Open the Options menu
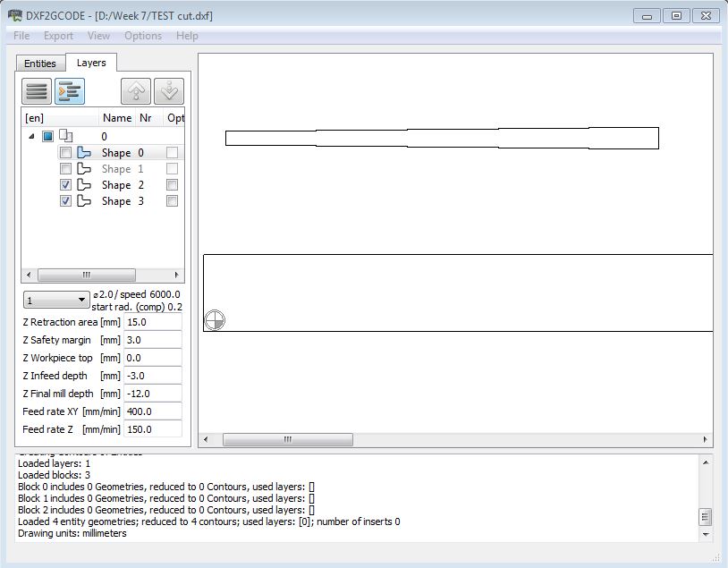Viewport: 728px width, 568px height. point(143,36)
